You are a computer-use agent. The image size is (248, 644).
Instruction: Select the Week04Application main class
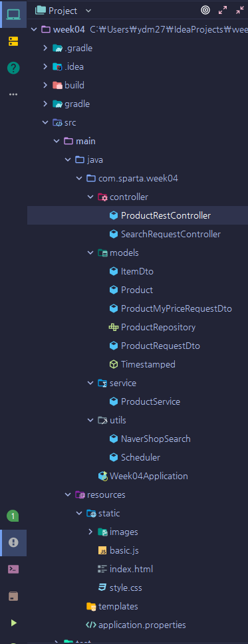149,477
